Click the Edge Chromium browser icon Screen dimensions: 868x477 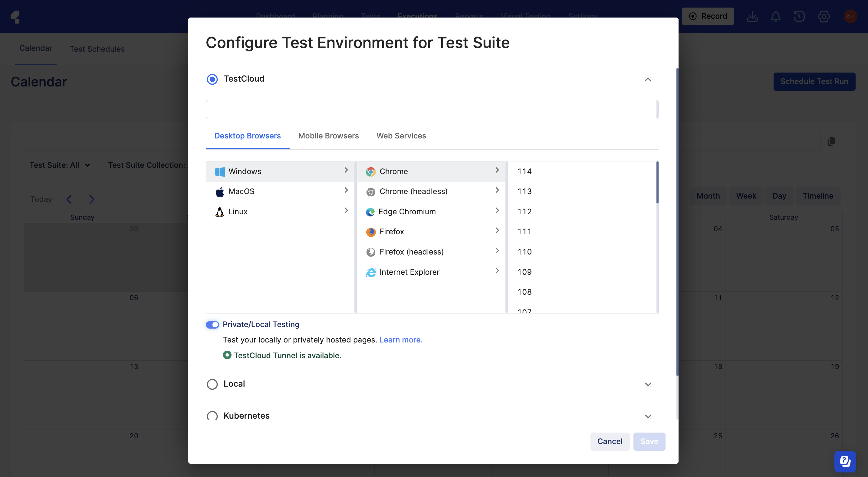pos(370,212)
